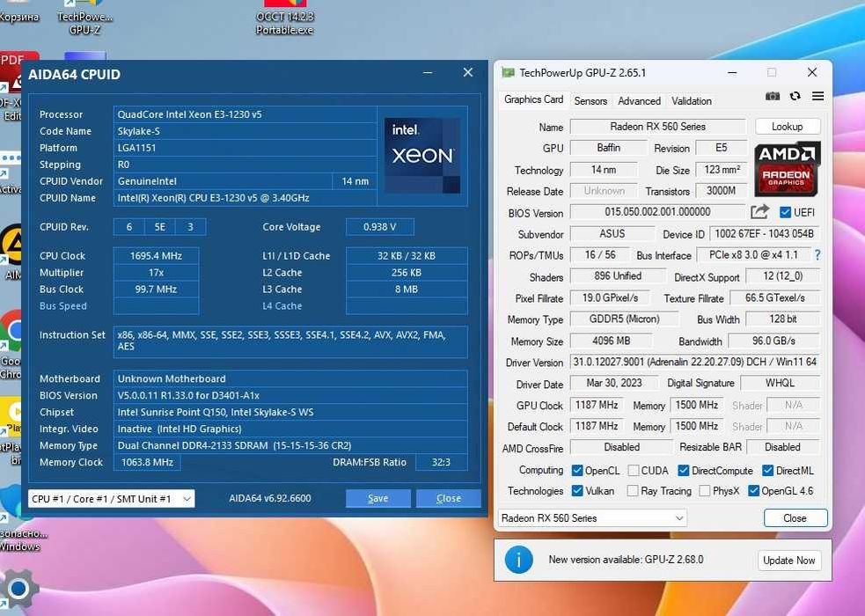The image size is (865, 616).
Task: Click the Memory Size value 4096 MB
Action: coord(611,341)
